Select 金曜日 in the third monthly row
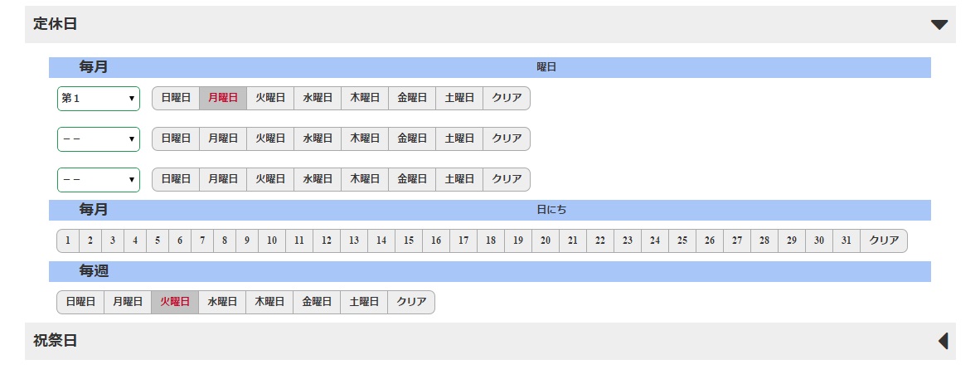 tap(412, 179)
